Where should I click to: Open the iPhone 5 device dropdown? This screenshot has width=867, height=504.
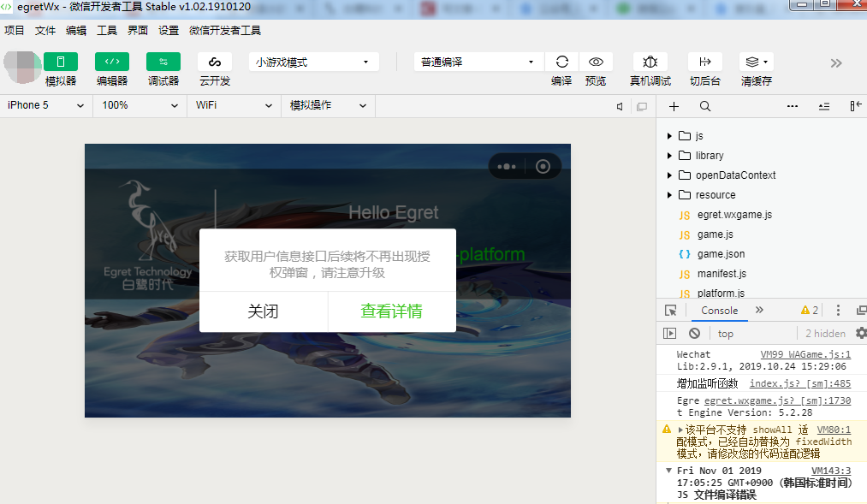pos(45,105)
